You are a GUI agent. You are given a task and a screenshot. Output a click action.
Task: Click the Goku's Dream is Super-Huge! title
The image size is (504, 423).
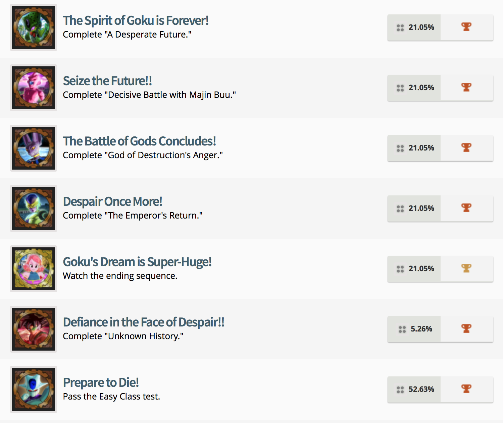137,262
